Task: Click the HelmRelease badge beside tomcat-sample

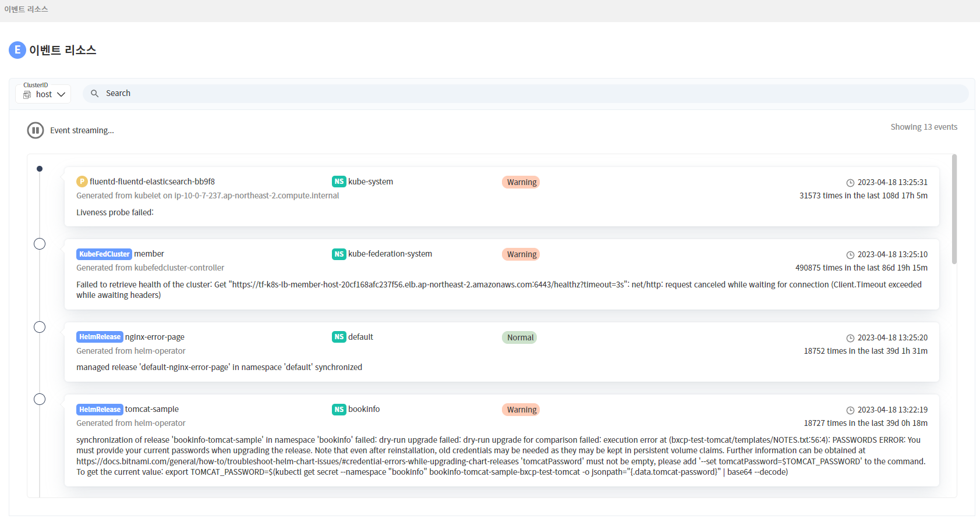Action: (x=100, y=410)
